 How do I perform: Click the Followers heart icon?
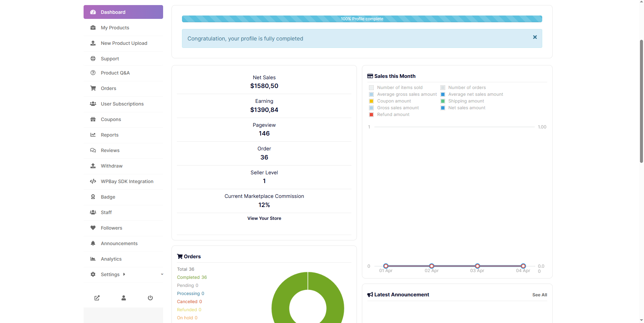[x=93, y=228]
